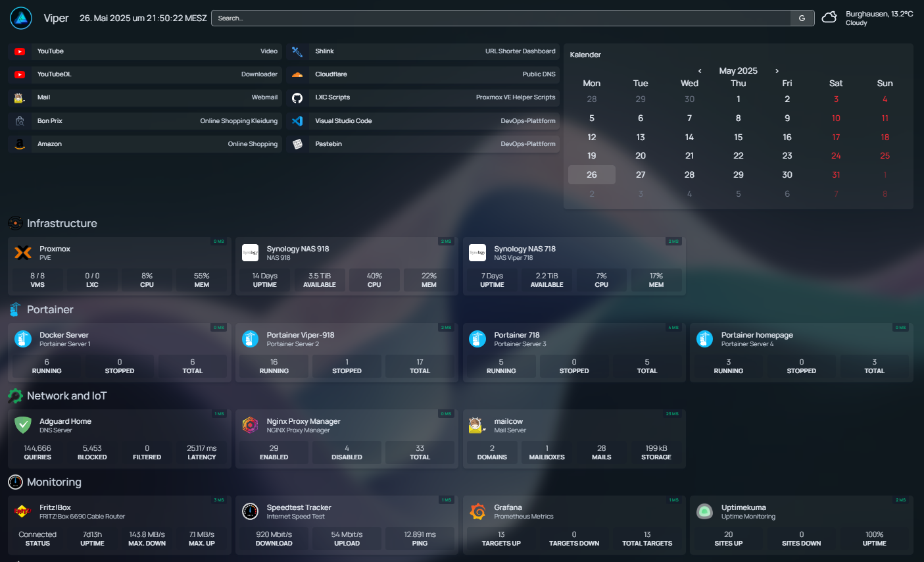
Task: Collapse the Portainer section header
Action: coord(49,310)
